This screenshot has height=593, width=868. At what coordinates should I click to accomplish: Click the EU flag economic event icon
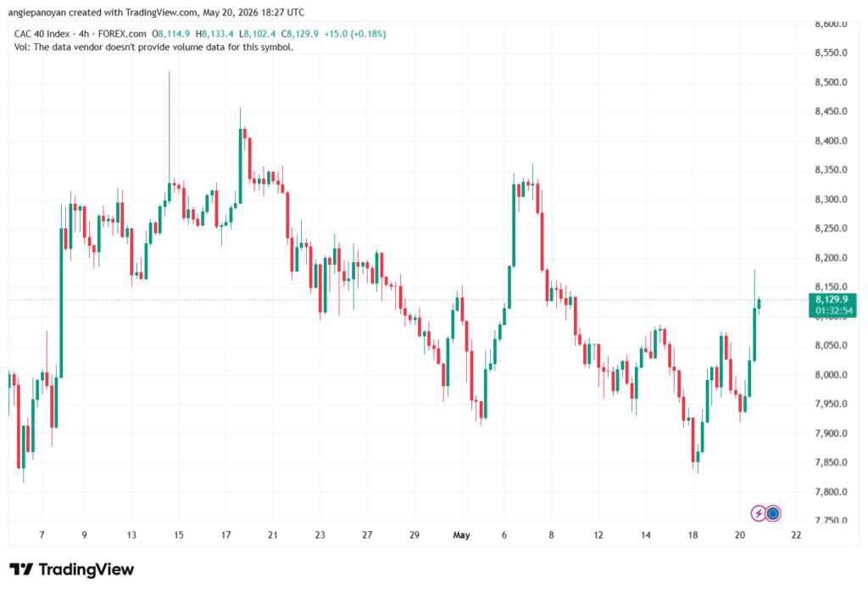(773, 514)
